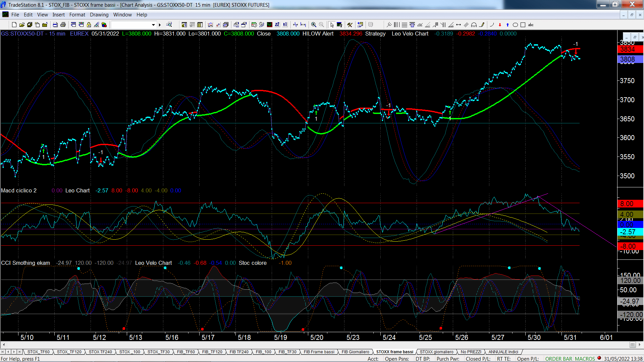Viewport: 644px width, 362px height.
Task: Click the colored cubes icon
Action: click(104, 25)
